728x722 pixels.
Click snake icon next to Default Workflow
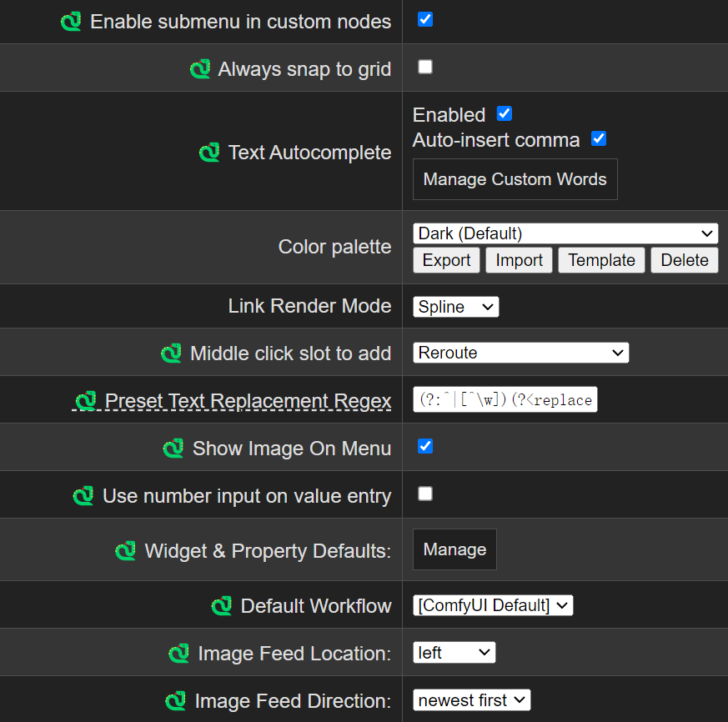[x=222, y=606]
